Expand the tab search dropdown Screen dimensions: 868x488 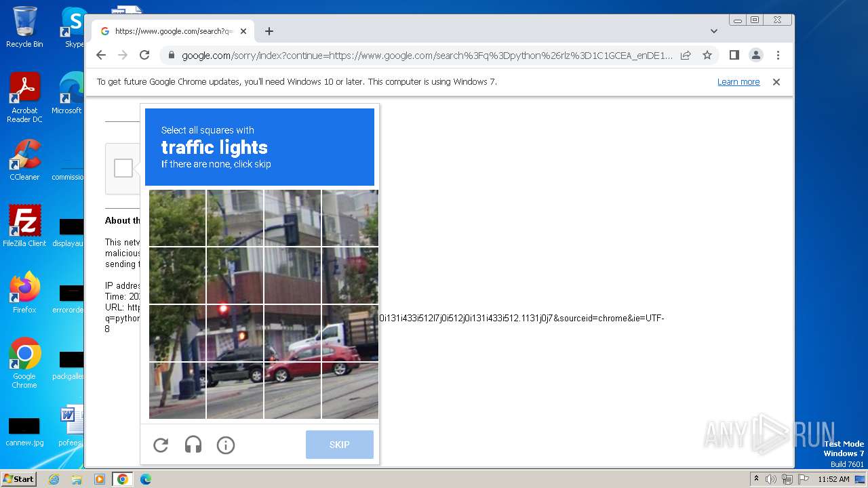[x=714, y=31]
